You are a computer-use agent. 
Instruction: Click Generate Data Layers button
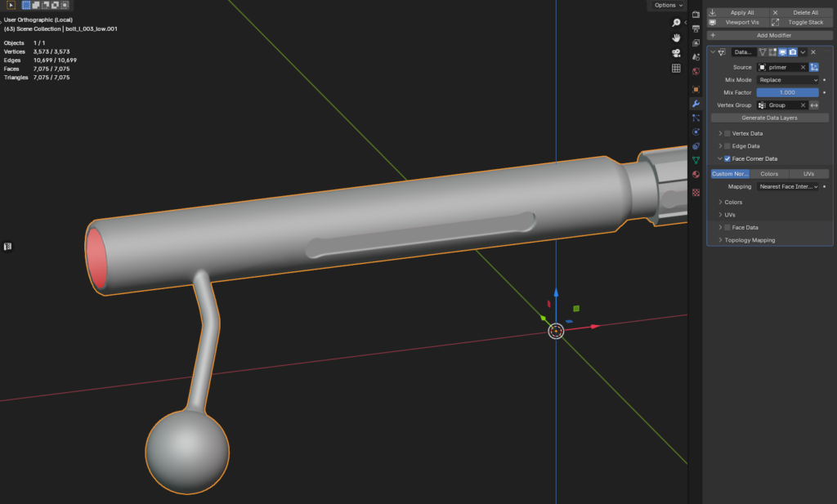click(x=770, y=118)
